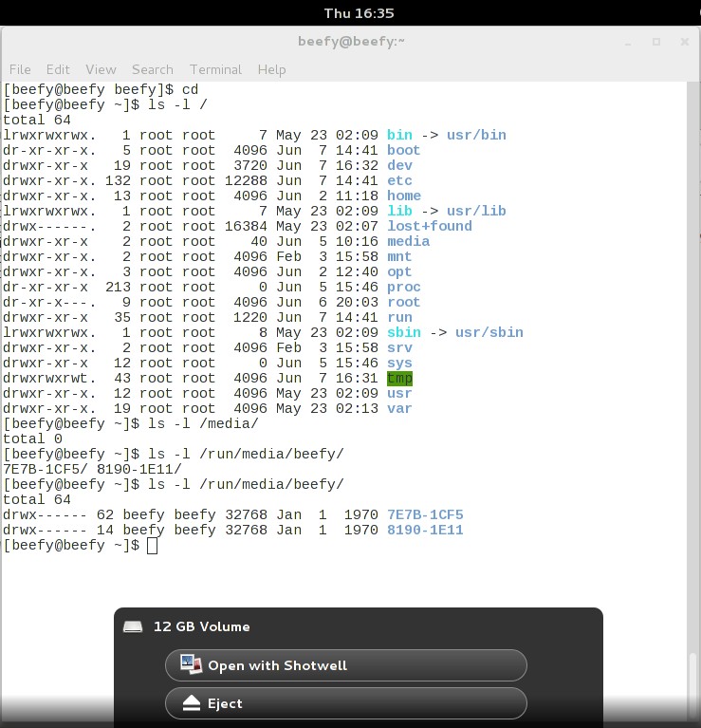Open the File menu
701x728 pixels.
(20, 69)
